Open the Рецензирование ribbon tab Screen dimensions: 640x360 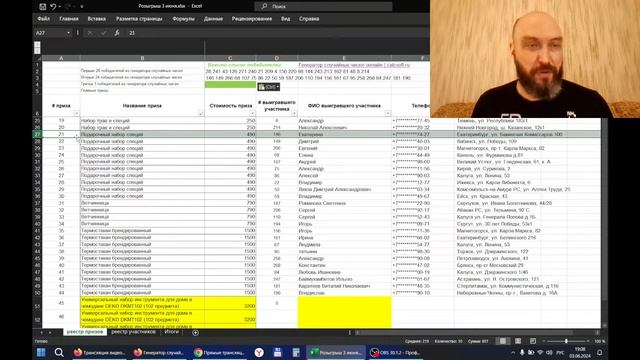[x=252, y=19]
